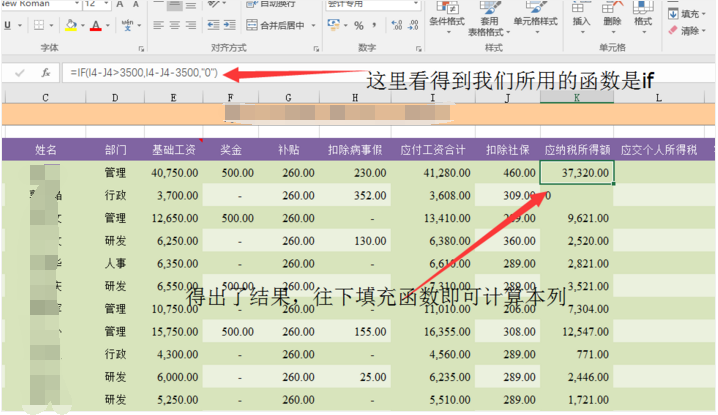
Task: Open 单元格样式 cell styles
Action: click(x=535, y=18)
